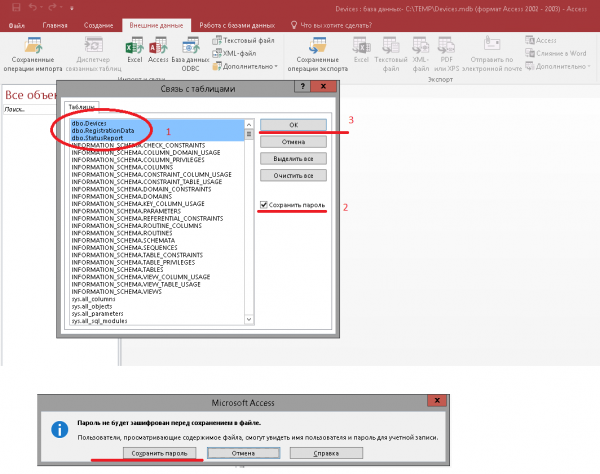The width and height of the screenshot is (600, 474).
Task: Open the Создание ribbon tab
Action: [98, 23]
